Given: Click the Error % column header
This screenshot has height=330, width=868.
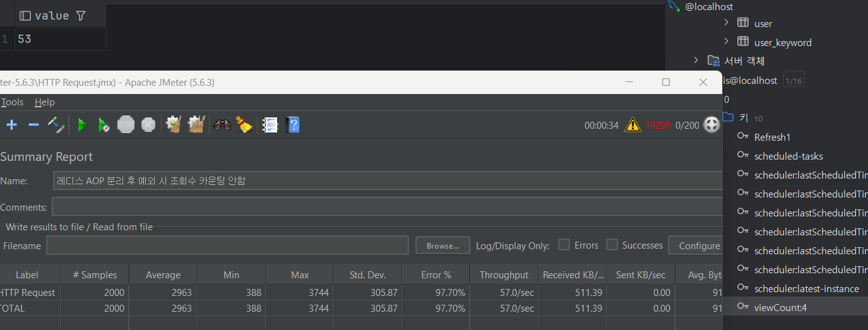Looking at the screenshot, I should click(436, 274).
